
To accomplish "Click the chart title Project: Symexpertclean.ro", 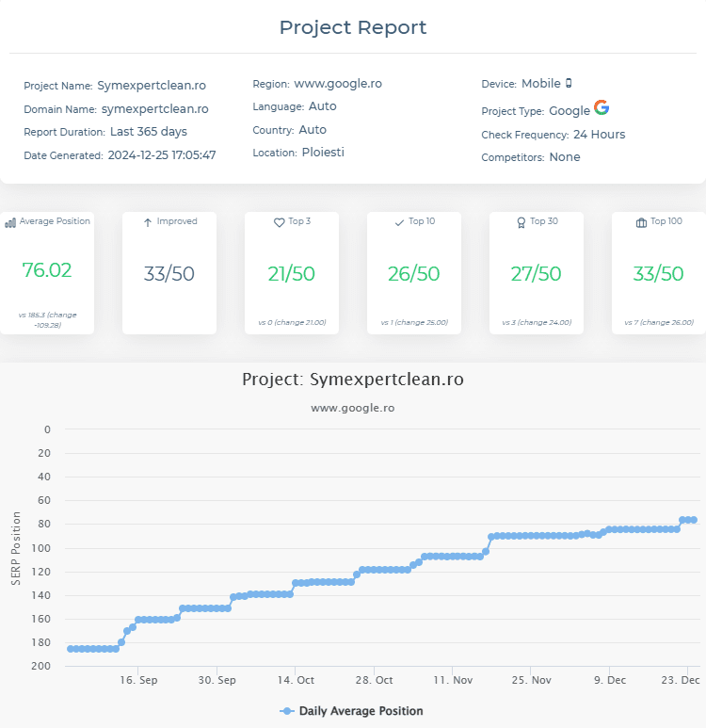I will 352,380.
